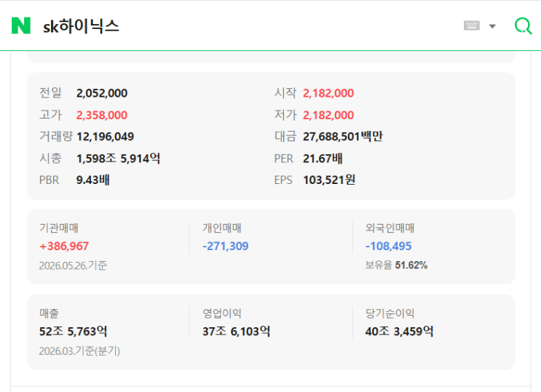
Task: Click the 기관매매 label
Action: point(59,228)
